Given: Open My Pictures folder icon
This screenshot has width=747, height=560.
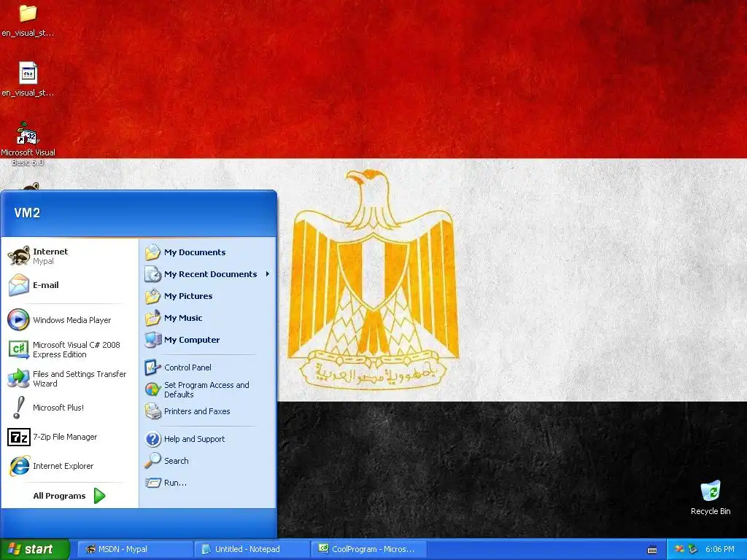Looking at the screenshot, I should click(153, 296).
